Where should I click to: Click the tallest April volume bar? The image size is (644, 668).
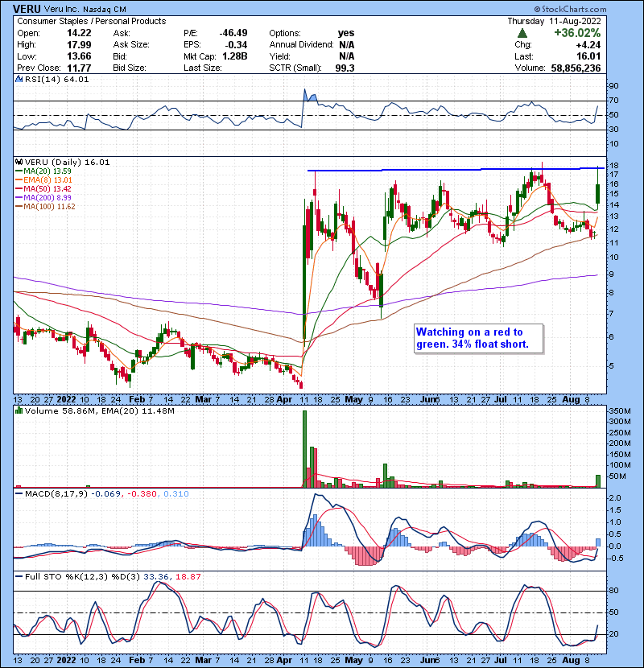[305, 449]
